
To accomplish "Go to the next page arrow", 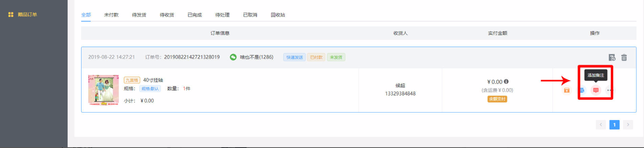I will pyautogui.click(x=628, y=125).
